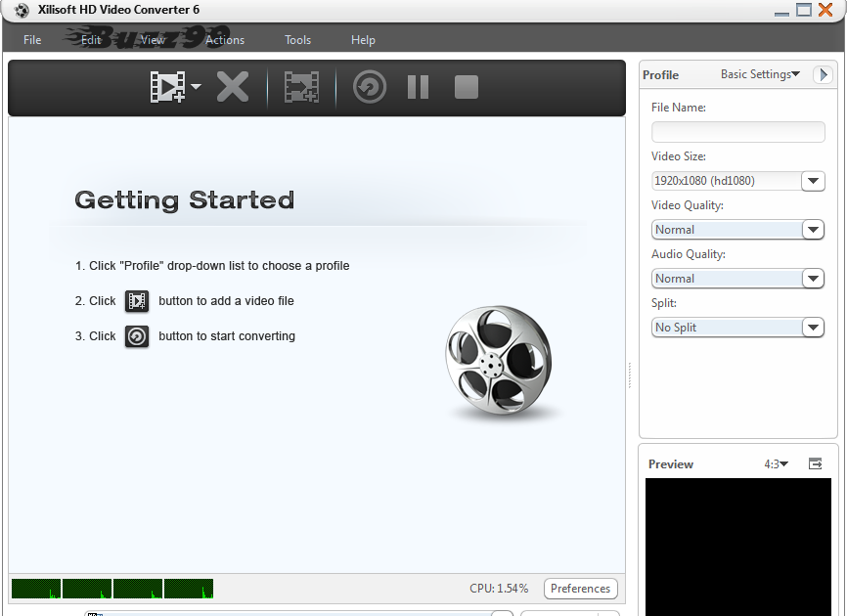The width and height of the screenshot is (847, 616).
Task: Click the Remove (X) toolbar icon
Action: click(x=233, y=86)
